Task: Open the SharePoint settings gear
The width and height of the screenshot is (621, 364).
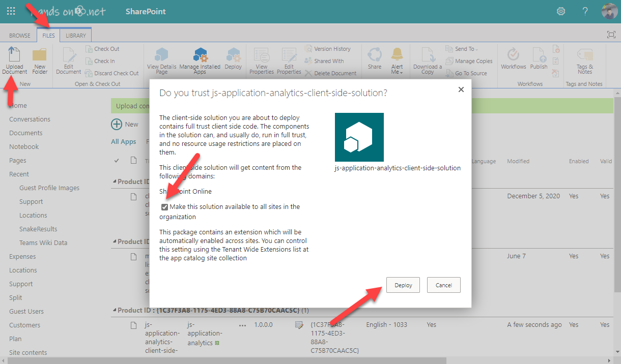Action: [x=561, y=11]
